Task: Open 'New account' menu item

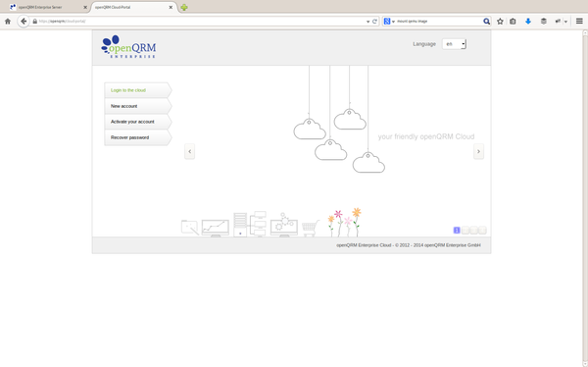Action: coord(138,106)
